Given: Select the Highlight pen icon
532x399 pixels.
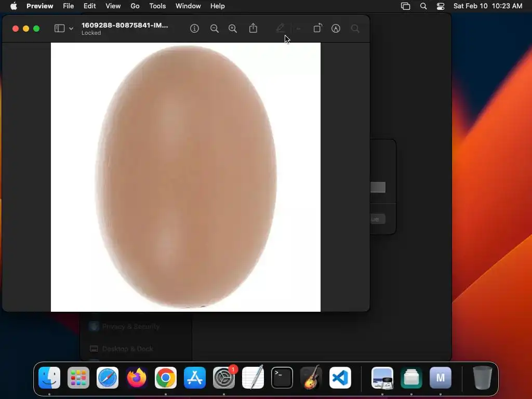Looking at the screenshot, I should pyautogui.click(x=280, y=28).
